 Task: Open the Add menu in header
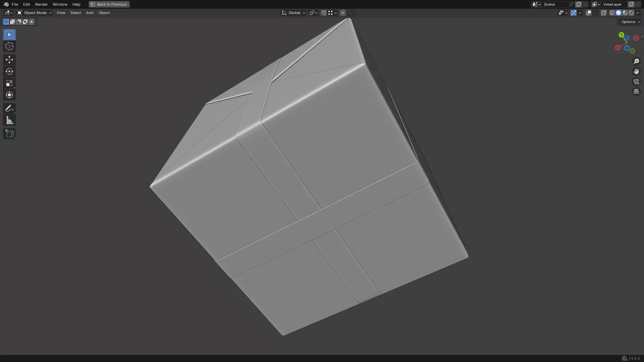[x=90, y=13]
